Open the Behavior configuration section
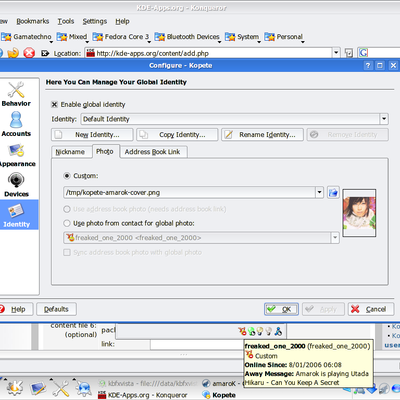Image resolution: width=400 pixels, height=400 pixels. click(16, 94)
